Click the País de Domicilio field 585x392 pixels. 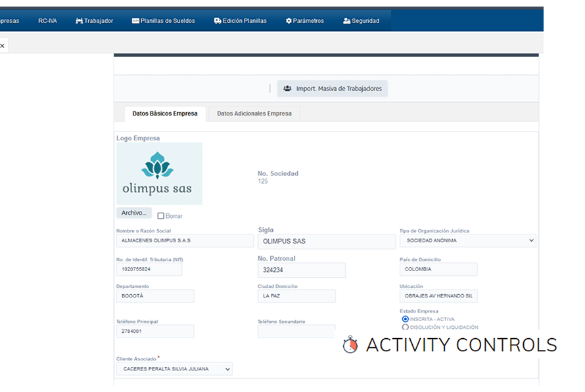pyautogui.click(x=438, y=269)
